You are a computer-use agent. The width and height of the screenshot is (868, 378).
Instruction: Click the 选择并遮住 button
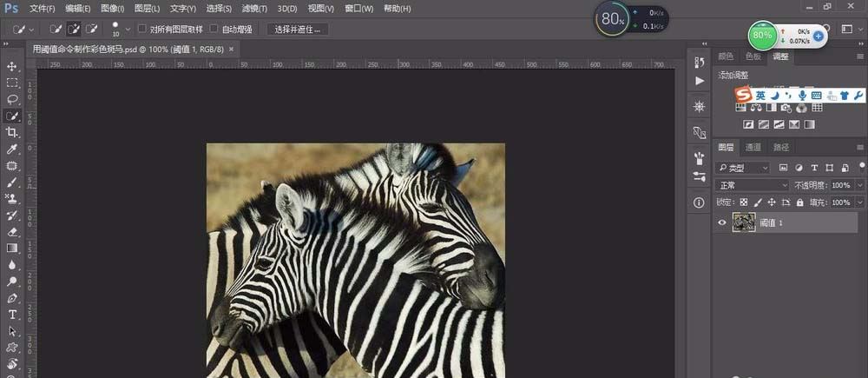point(297,30)
